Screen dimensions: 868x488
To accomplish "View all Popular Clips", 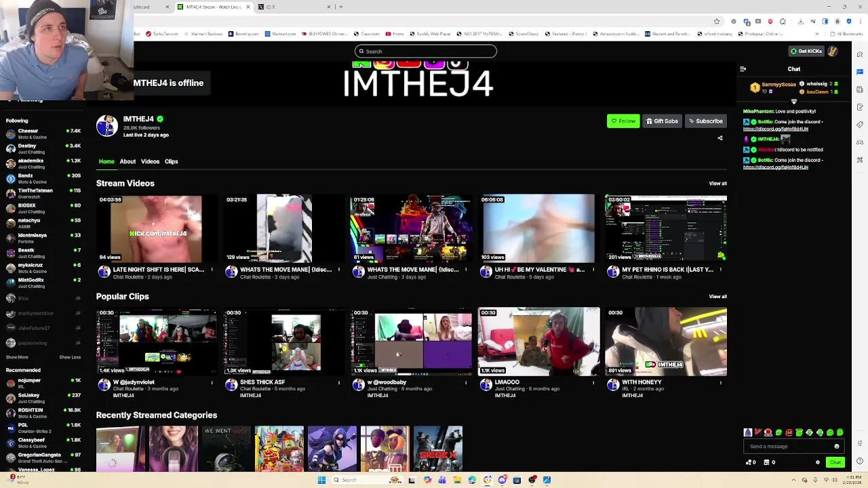I will (x=717, y=296).
